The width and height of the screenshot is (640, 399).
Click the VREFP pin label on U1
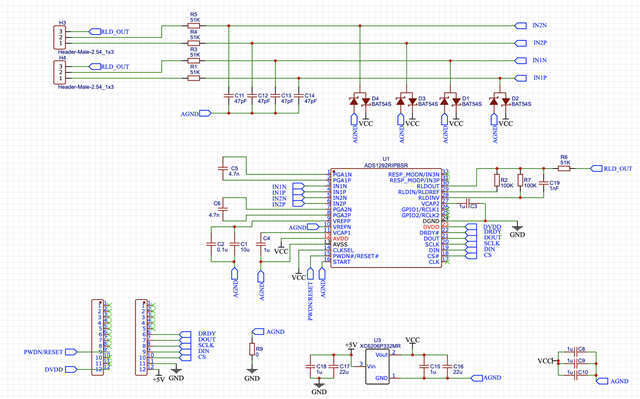[x=341, y=221]
